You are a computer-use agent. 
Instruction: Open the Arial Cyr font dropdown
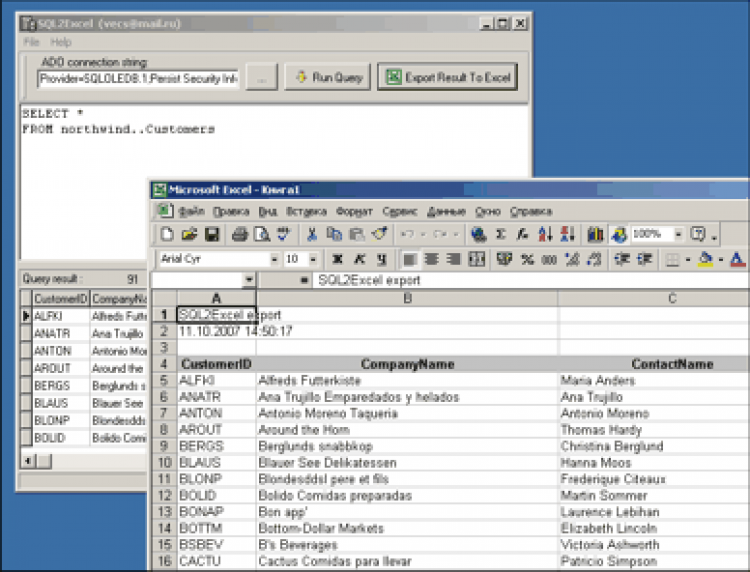(x=274, y=259)
